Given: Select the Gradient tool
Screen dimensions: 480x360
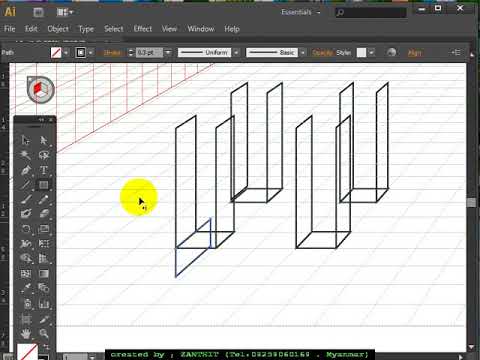Looking at the screenshot, I should tap(44, 274).
